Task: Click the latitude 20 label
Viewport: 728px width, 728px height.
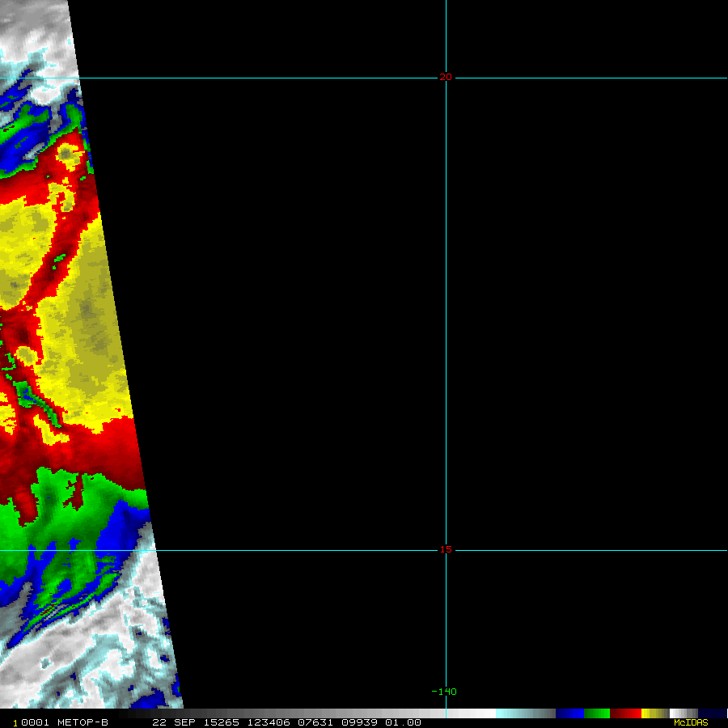Action: tap(446, 78)
